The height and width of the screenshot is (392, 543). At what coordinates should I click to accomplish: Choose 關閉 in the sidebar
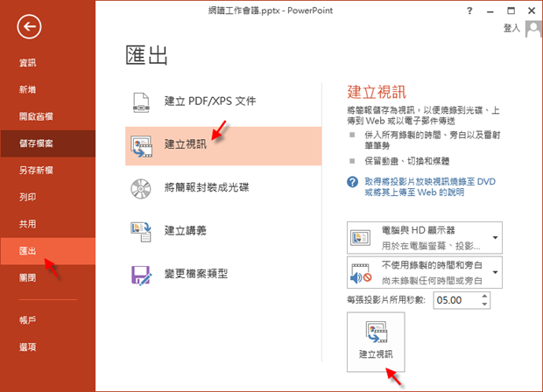27,278
